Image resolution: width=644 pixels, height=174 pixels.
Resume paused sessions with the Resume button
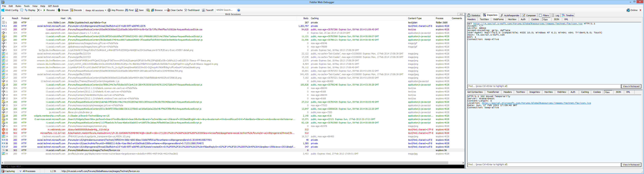pyautogui.click(x=49, y=10)
